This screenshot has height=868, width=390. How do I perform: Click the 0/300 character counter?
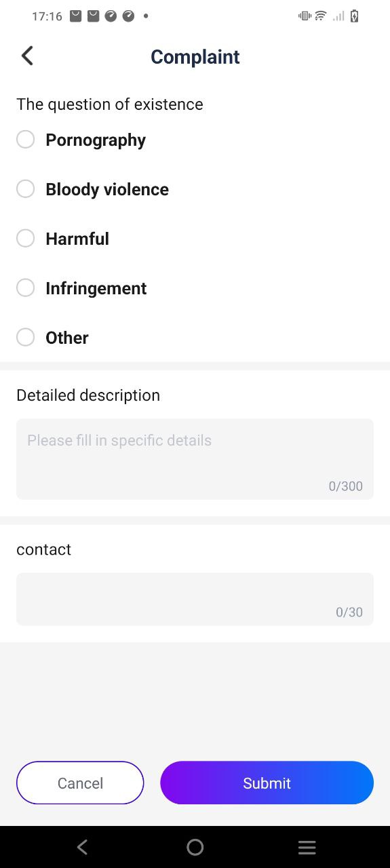[x=346, y=486]
